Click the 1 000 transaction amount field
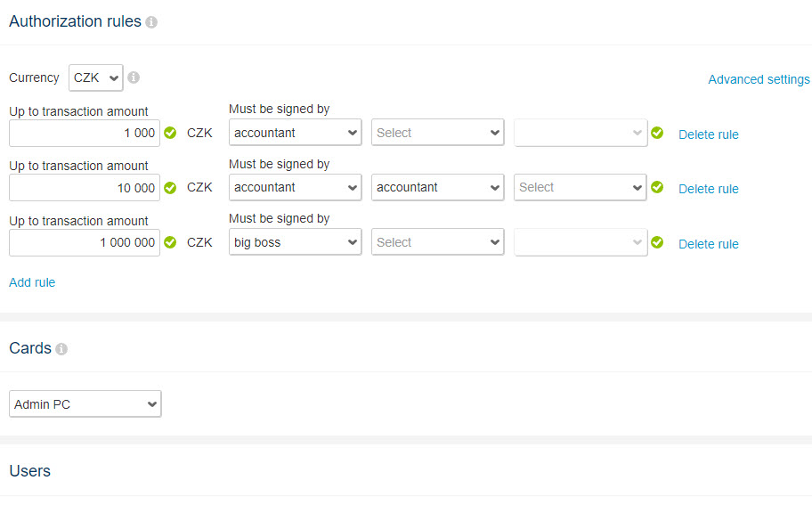This screenshot has height=513, width=812. coord(85,134)
